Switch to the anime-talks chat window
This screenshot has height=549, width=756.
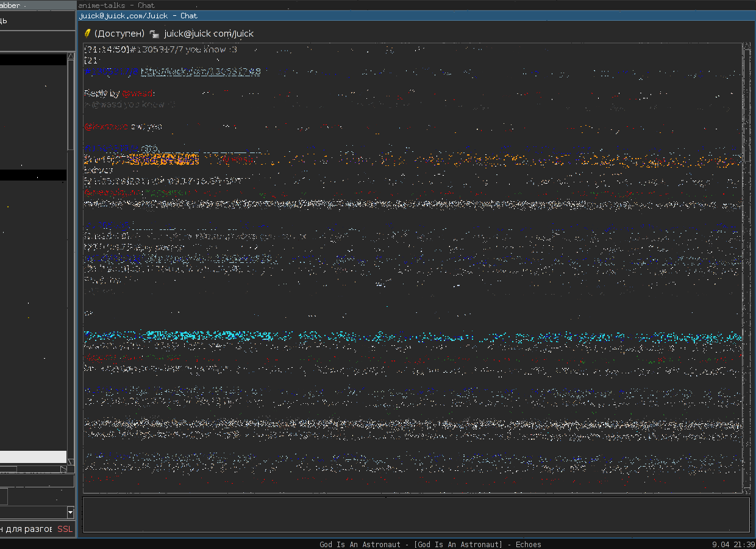tap(117, 5)
